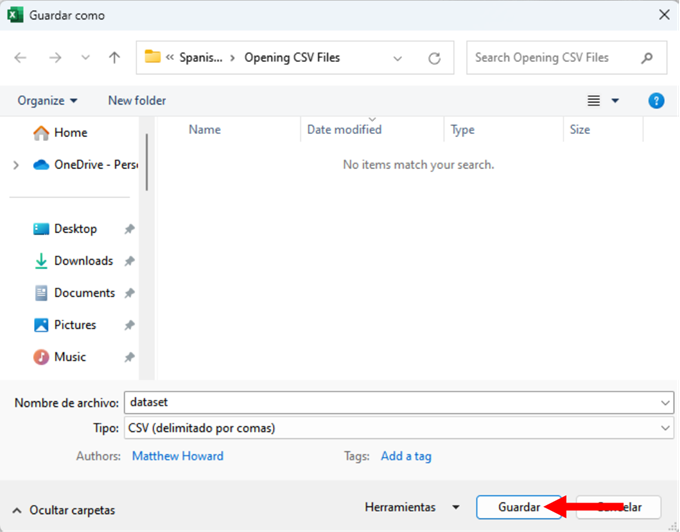Screen dimensions: 680x532
Task: Expand the address bar path dropdown
Action: pos(398,58)
